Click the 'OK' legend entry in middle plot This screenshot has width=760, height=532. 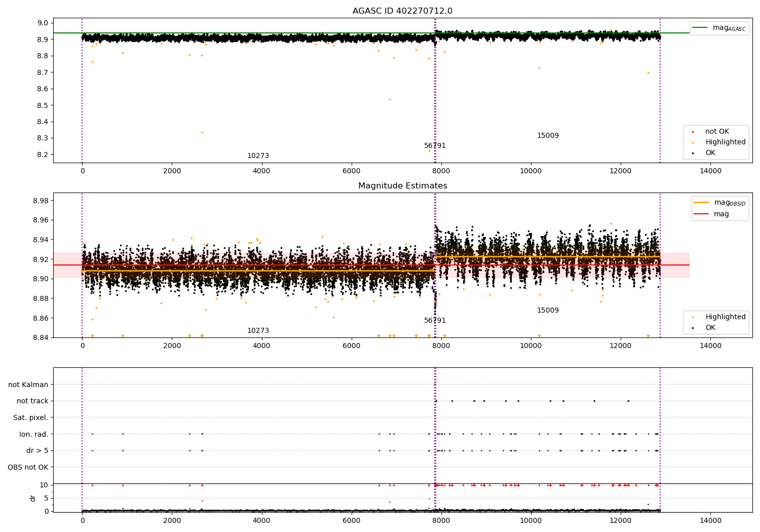pos(710,328)
